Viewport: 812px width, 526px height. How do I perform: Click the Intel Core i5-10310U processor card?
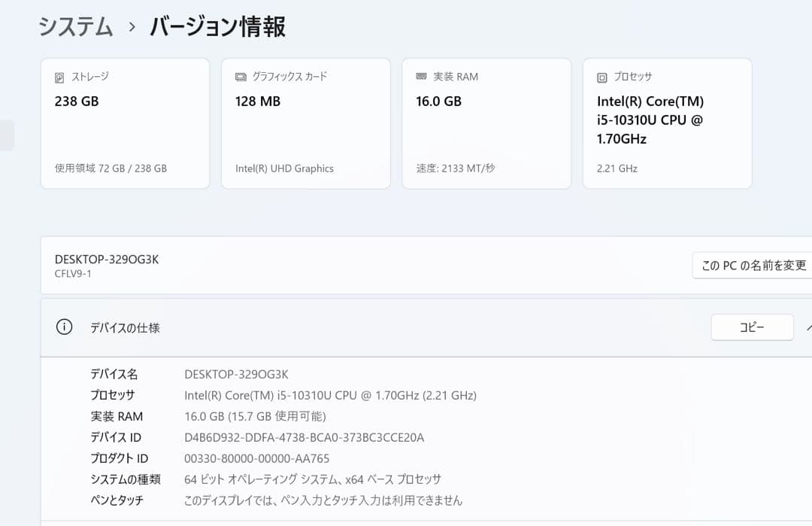point(667,123)
